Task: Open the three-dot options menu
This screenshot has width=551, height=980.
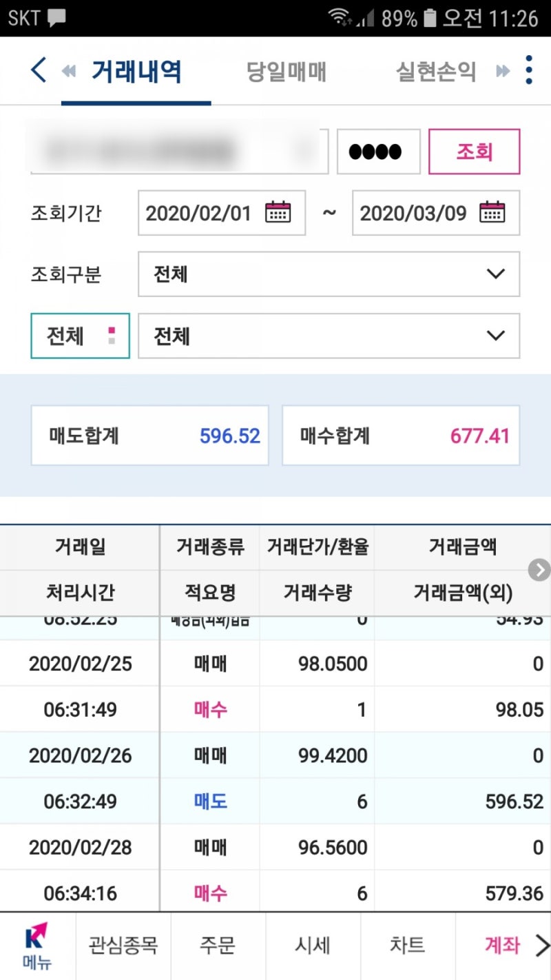Action: pos(528,70)
